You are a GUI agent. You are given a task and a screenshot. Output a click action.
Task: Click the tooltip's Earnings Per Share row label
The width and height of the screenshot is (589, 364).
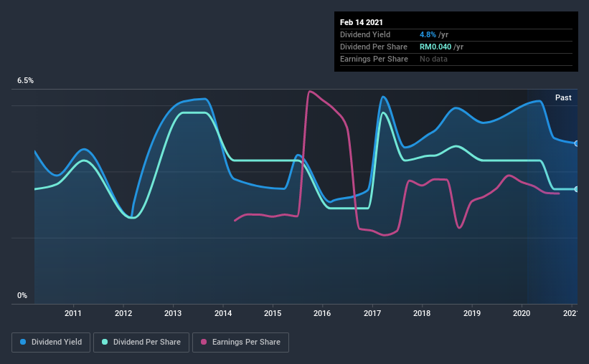(x=374, y=59)
